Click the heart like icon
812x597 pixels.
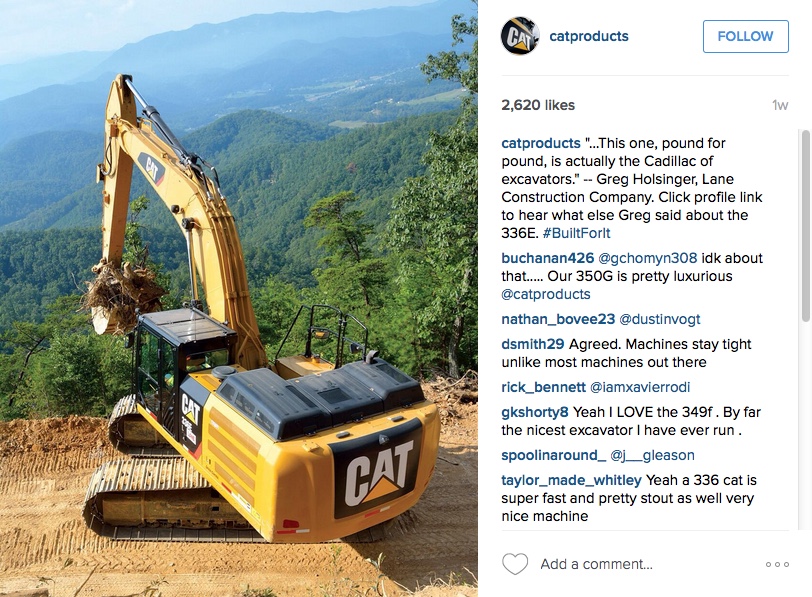coord(515,564)
